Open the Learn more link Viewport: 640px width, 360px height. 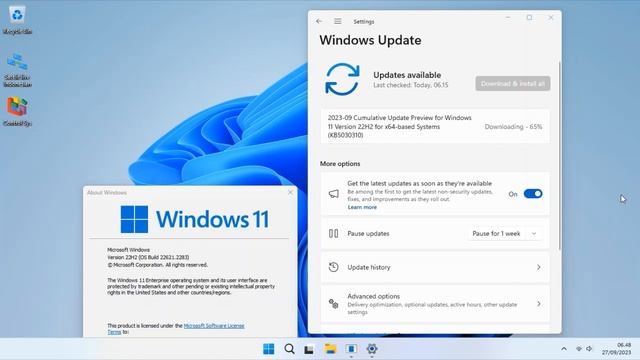pos(362,207)
